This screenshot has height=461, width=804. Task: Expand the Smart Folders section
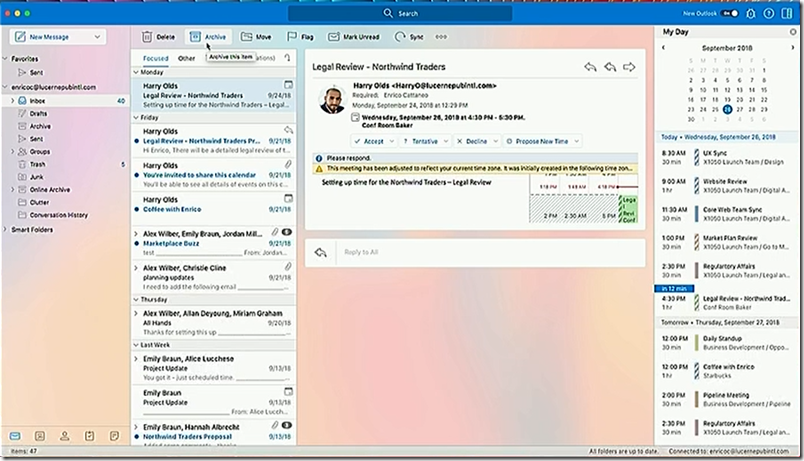point(5,230)
